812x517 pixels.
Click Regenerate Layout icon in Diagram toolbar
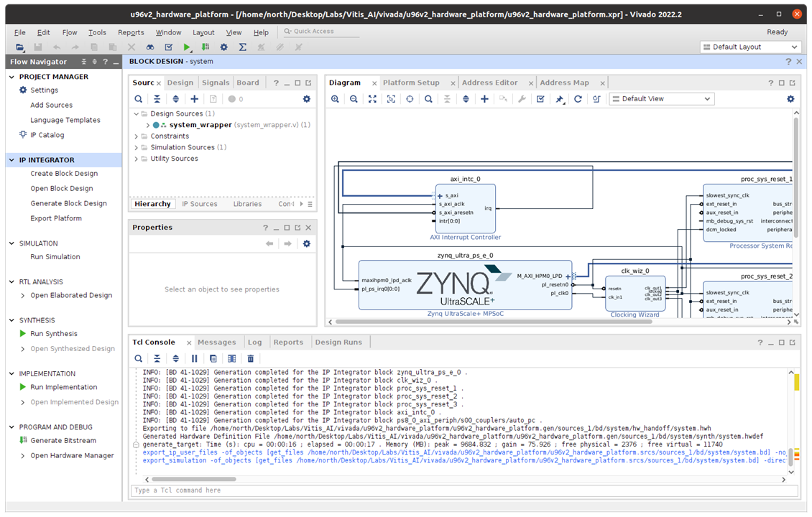click(578, 99)
